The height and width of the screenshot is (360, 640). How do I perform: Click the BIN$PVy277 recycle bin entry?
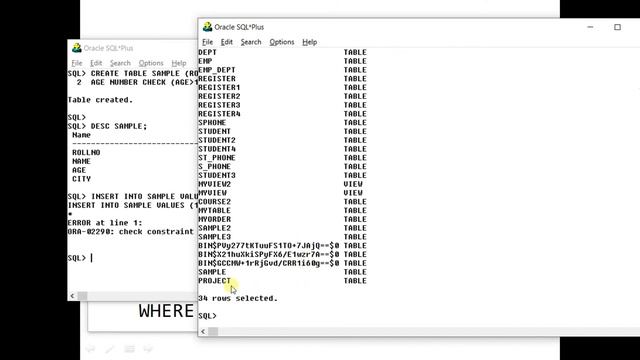tap(269, 246)
